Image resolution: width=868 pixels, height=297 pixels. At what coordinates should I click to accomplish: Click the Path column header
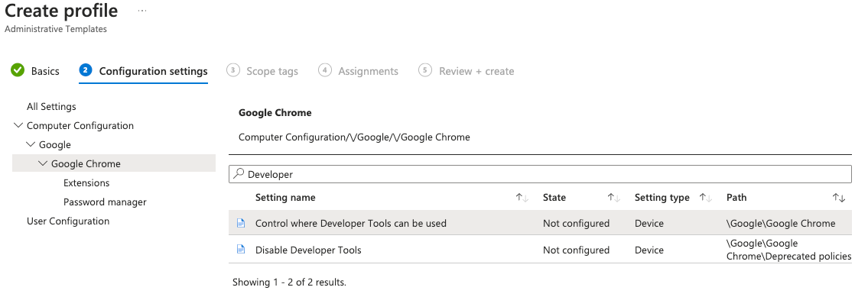tap(736, 198)
